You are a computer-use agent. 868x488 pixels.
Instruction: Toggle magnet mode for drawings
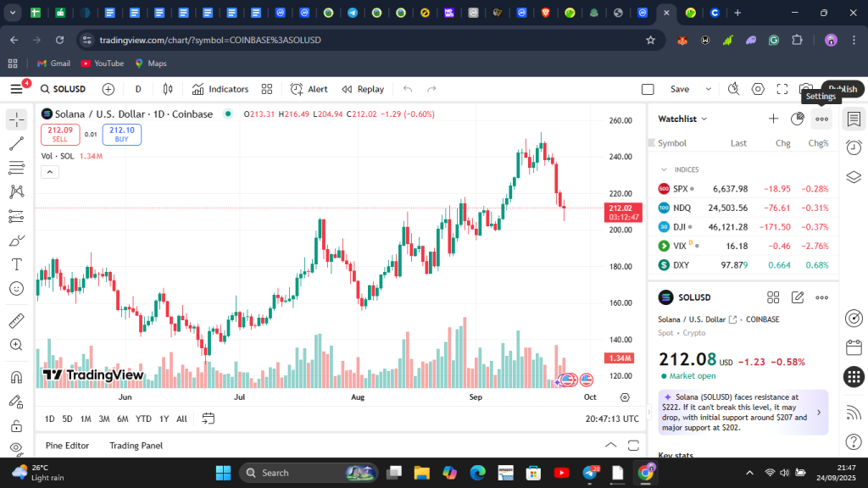[x=16, y=377]
